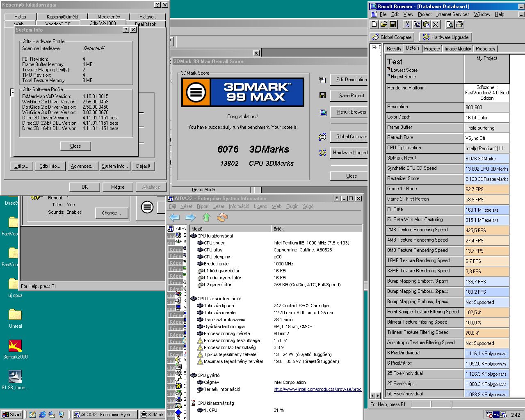Viewport: 525px width, 420px height.
Task: Click Paste clipboard icon in Result Browser toolbar
Action: pyautogui.click(x=426, y=25)
